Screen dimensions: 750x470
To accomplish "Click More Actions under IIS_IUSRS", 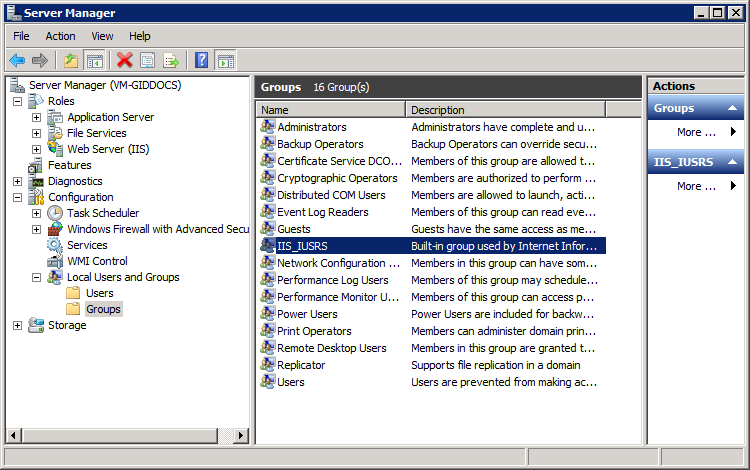I will (x=696, y=186).
